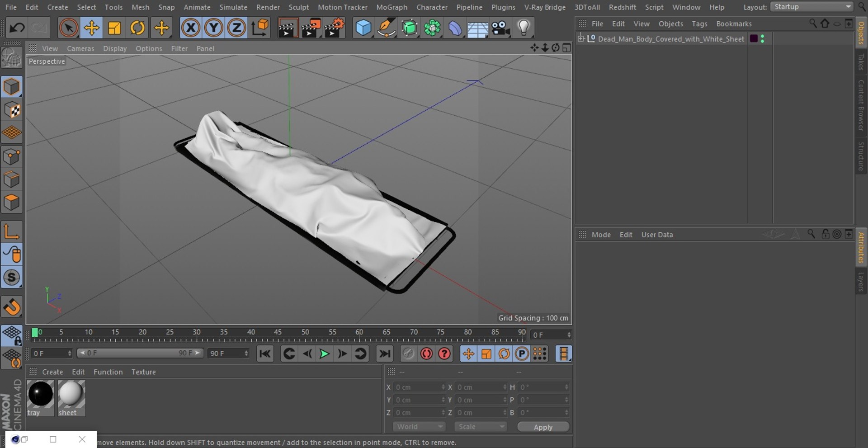The height and width of the screenshot is (448, 868).
Task: Play the animation forward
Action: (x=324, y=354)
